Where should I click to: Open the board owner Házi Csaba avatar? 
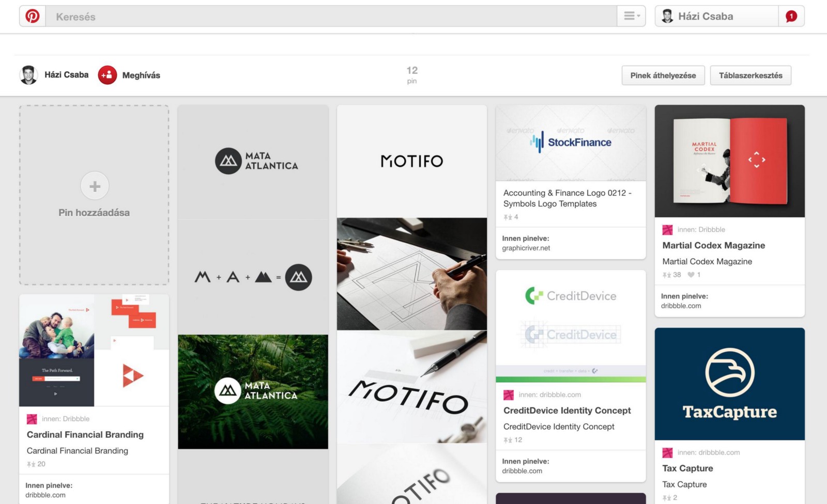pyautogui.click(x=28, y=75)
